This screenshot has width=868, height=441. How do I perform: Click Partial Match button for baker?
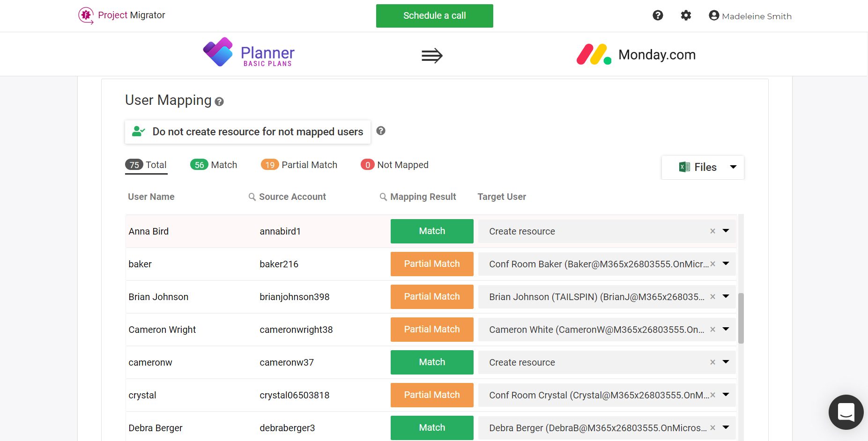(x=432, y=264)
